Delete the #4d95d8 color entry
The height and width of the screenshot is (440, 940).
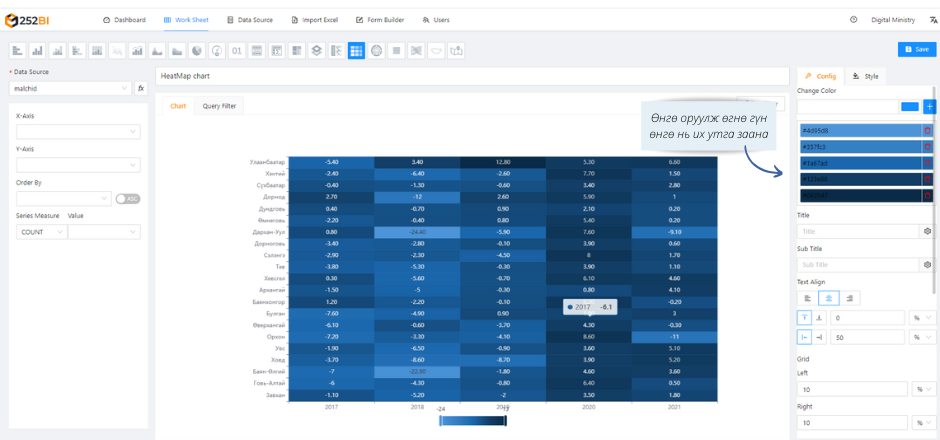coord(928,130)
